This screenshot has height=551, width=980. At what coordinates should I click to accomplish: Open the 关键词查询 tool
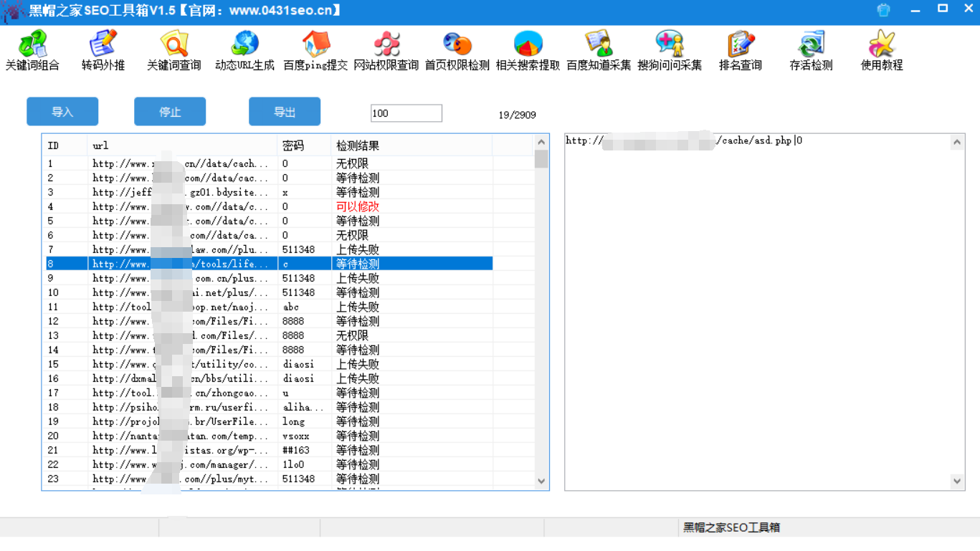pos(173,50)
